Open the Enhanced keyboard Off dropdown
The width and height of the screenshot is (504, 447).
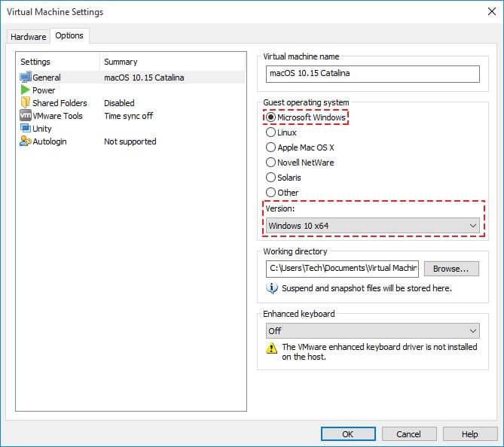[x=372, y=331]
